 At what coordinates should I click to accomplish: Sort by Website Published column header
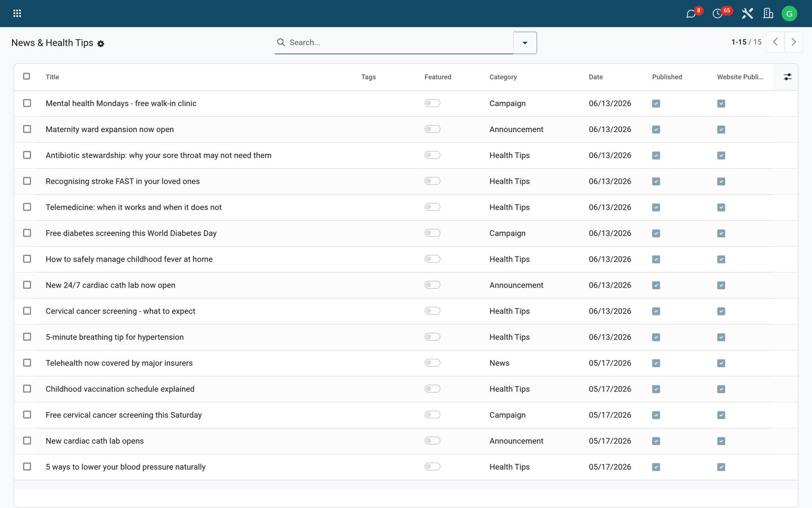(x=740, y=77)
